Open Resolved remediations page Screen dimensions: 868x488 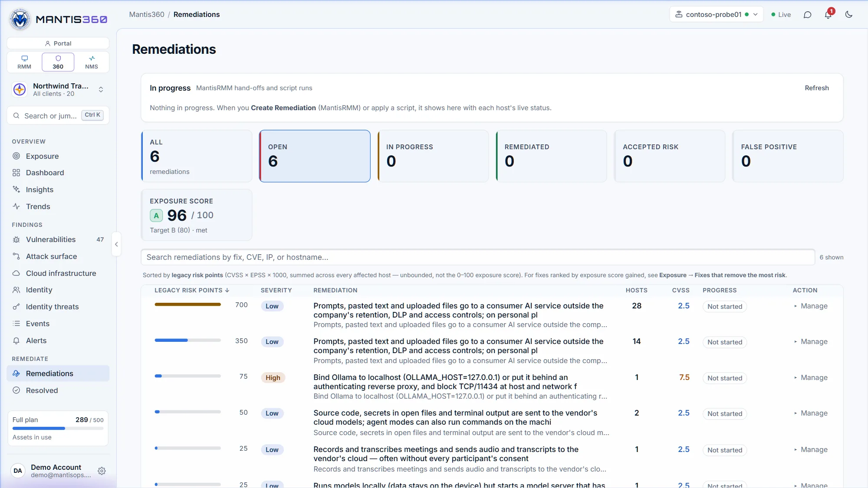point(58,390)
